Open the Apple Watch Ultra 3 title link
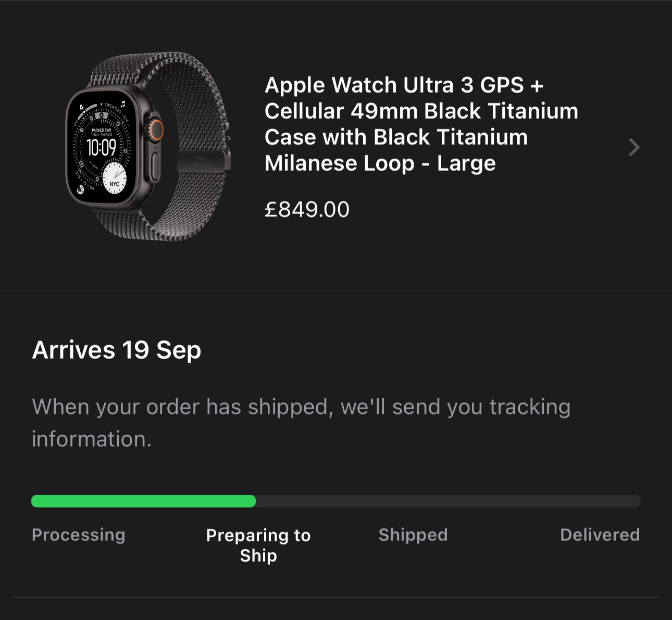This screenshot has height=620, width=672. [421, 124]
